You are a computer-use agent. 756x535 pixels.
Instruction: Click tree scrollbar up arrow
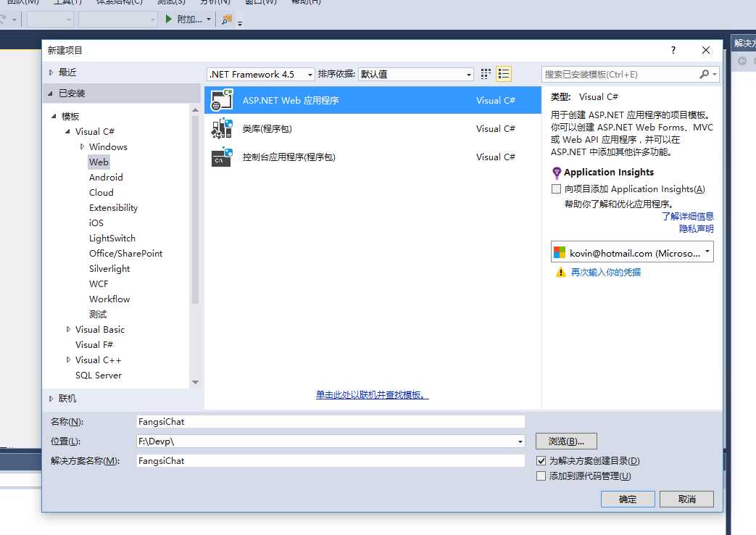tap(195, 110)
